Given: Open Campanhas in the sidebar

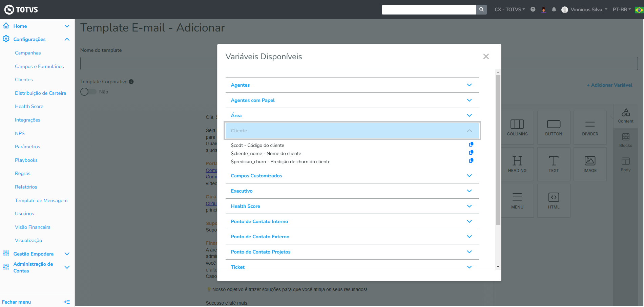Looking at the screenshot, I should click(x=28, y=53).
